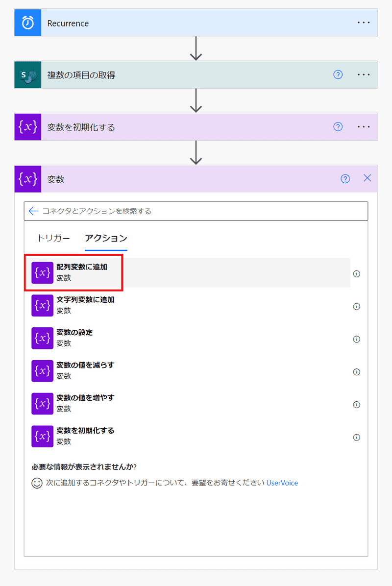Show info for 文字列変数に追加 action
392x586 pixels.
357,307
